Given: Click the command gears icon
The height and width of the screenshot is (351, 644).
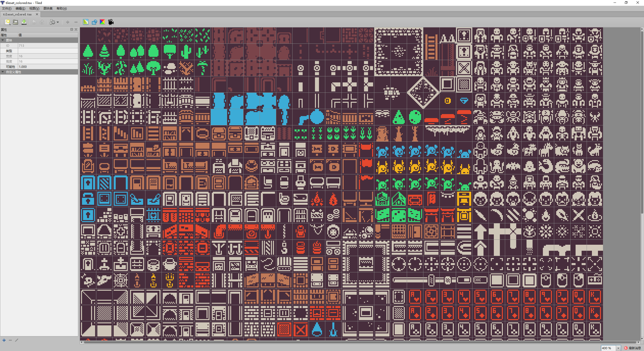Looking at the screenshot, I should pos(52,22).
